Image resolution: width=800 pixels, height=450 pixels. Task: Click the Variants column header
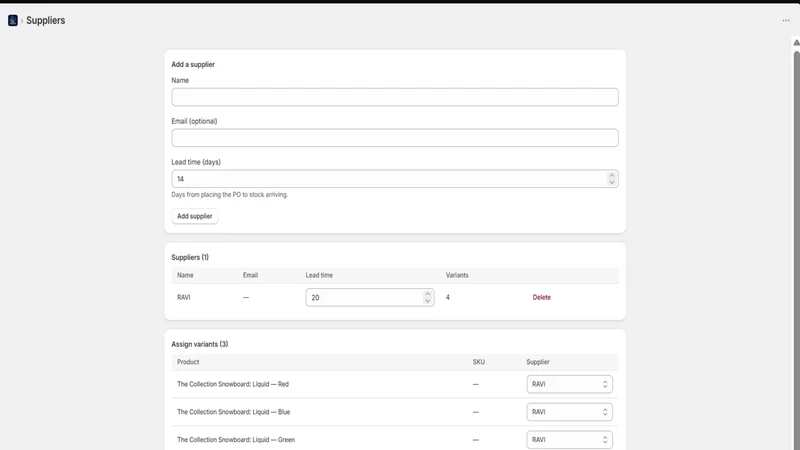457,275
